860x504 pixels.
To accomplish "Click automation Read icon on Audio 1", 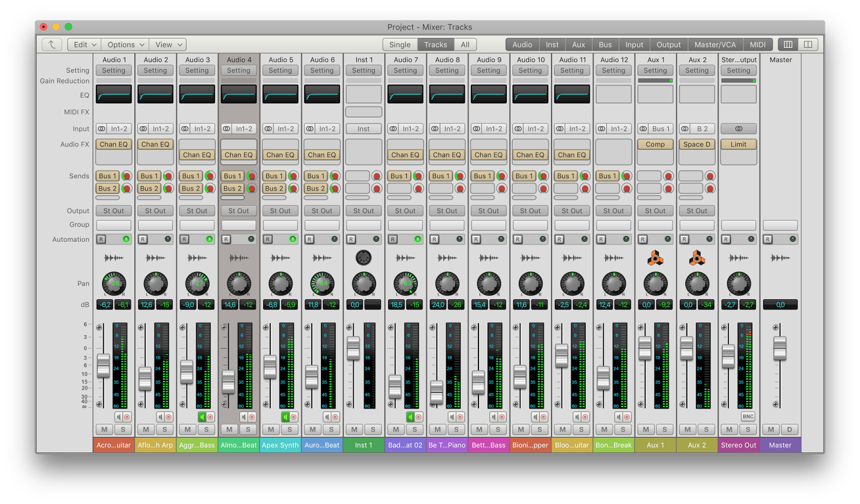I will coord(101,240).
